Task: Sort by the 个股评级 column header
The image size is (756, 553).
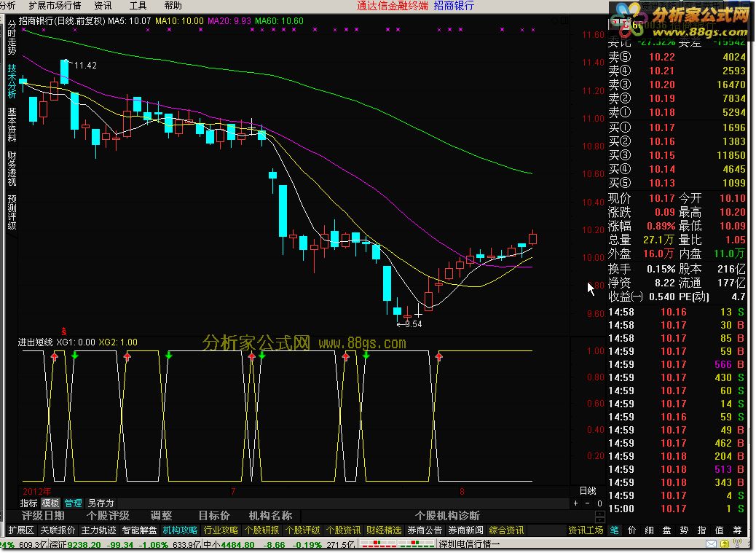Action: click(x=108, y=516)
